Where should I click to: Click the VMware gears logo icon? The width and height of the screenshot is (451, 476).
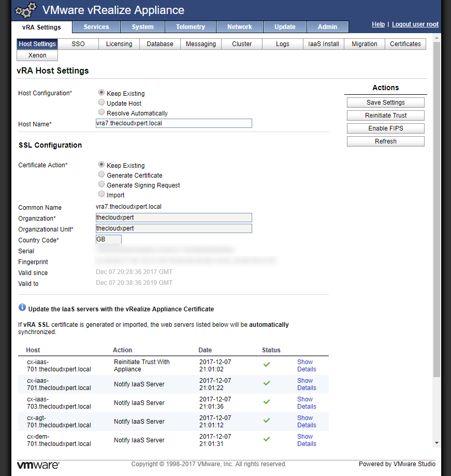point(25,10)
